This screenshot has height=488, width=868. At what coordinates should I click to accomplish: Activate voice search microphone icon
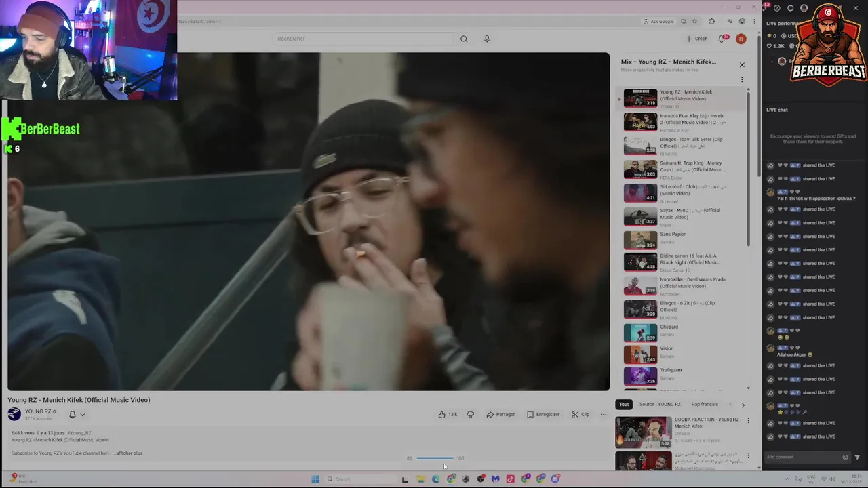click(487, 39)
